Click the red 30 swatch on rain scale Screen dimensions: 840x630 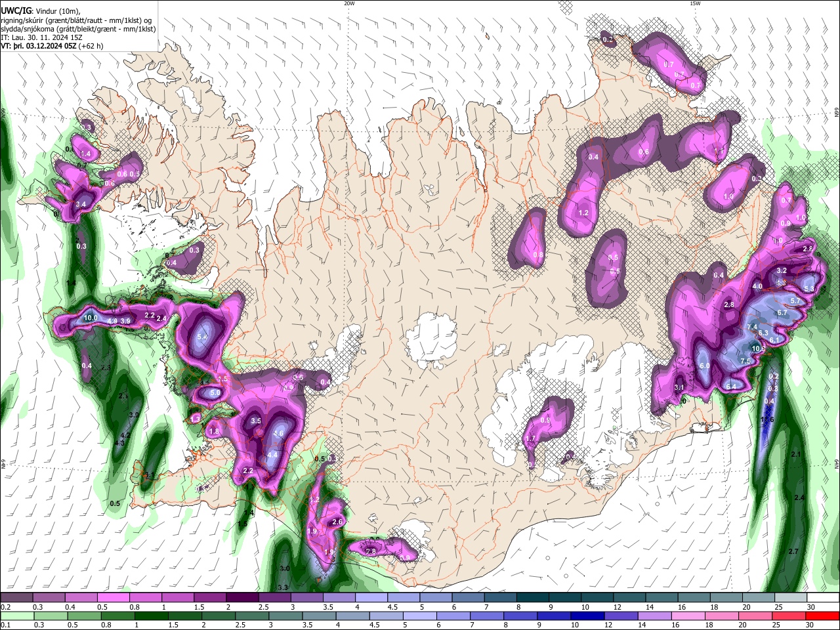(x=822, y=616)
